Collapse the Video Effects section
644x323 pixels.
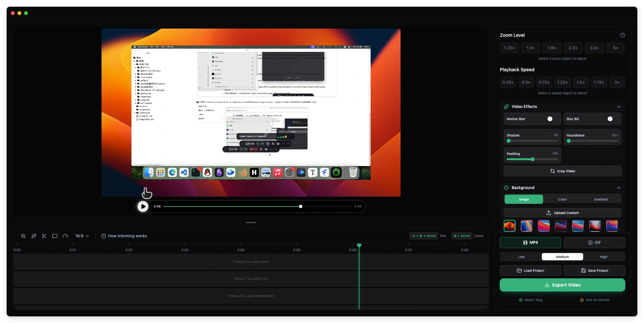coord(618,107)
